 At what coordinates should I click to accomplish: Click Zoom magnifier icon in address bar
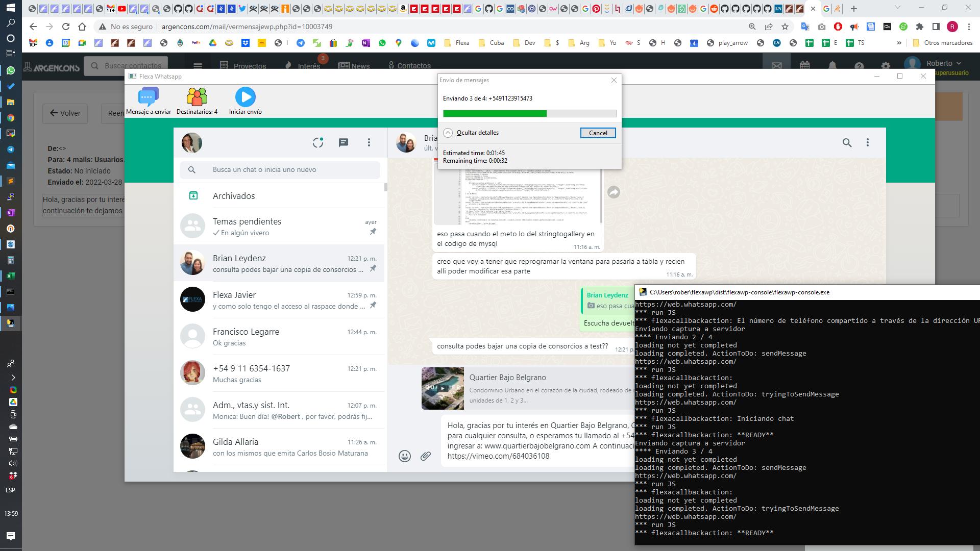click(752, 27)
